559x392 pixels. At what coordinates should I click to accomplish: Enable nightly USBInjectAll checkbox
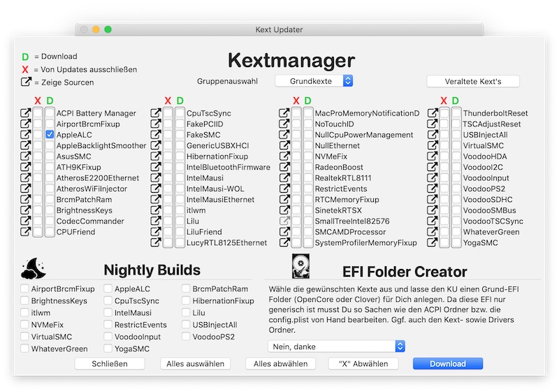186,324
